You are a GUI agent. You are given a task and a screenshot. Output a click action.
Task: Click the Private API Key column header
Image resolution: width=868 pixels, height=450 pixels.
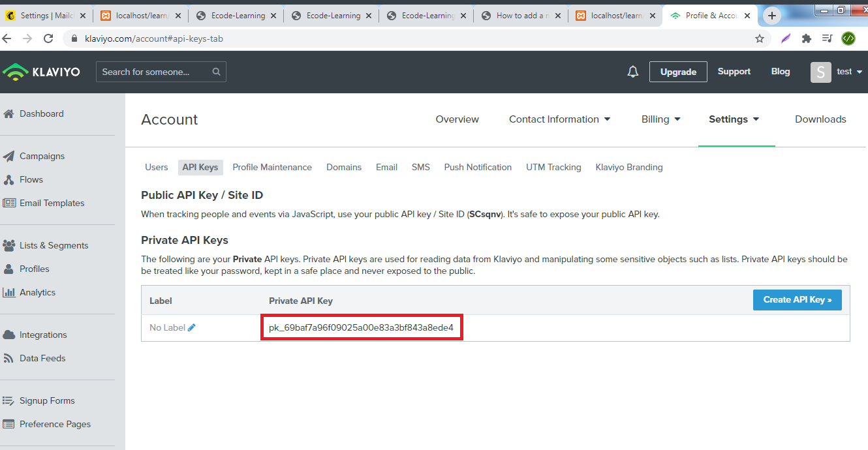pos(301,301)
